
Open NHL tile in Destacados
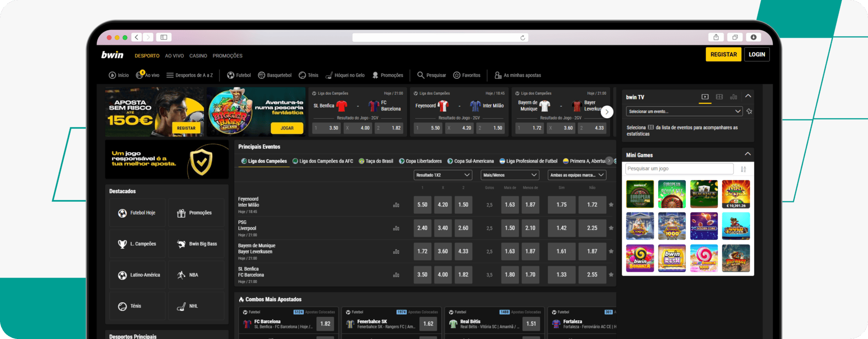coord(196,306)
